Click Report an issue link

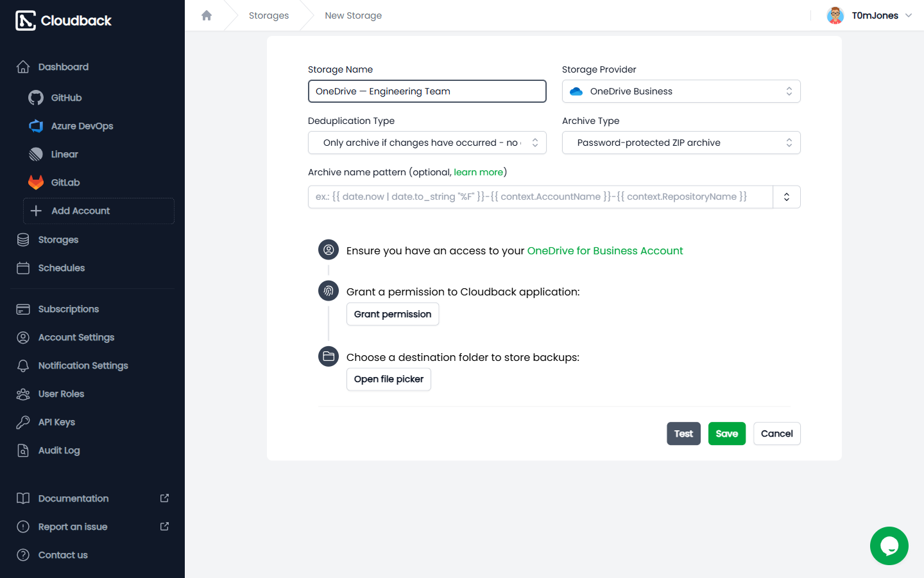click(73, 527)
